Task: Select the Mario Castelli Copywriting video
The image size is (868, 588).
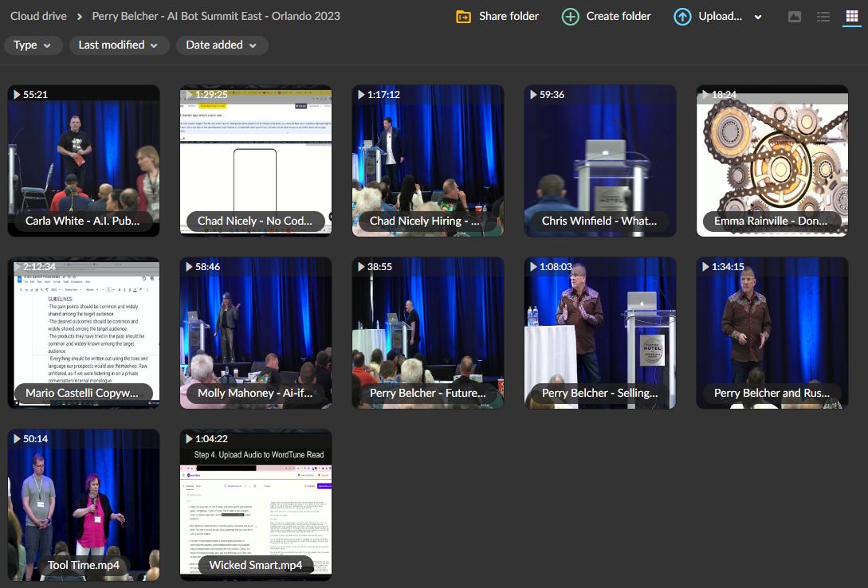Action: pyautogui.click(x=84, y=331)
